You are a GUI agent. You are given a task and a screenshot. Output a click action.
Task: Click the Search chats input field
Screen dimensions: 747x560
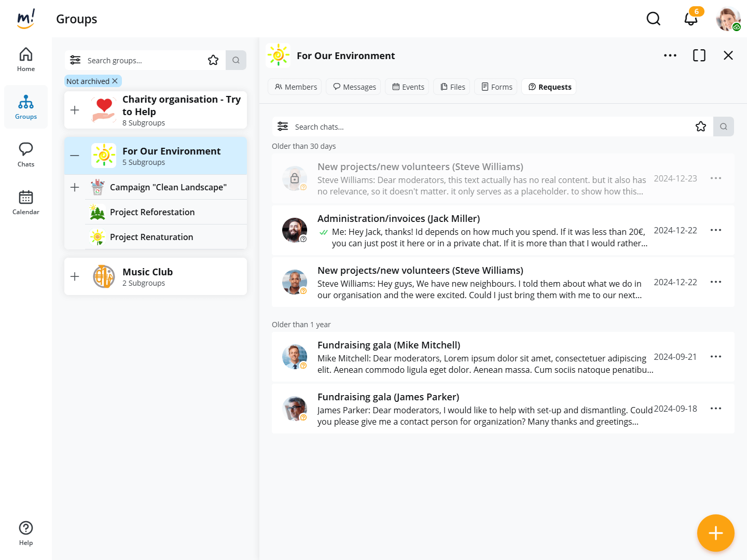click(x=488, y=127)
